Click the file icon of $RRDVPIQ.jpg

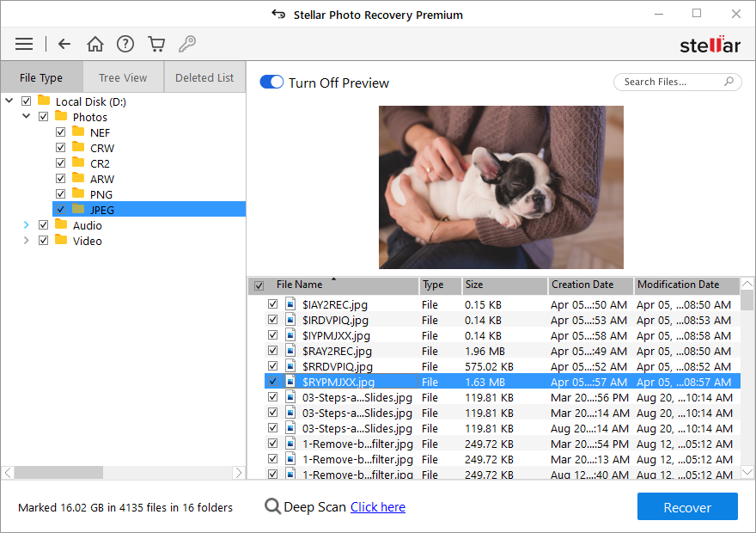[290, 365]
